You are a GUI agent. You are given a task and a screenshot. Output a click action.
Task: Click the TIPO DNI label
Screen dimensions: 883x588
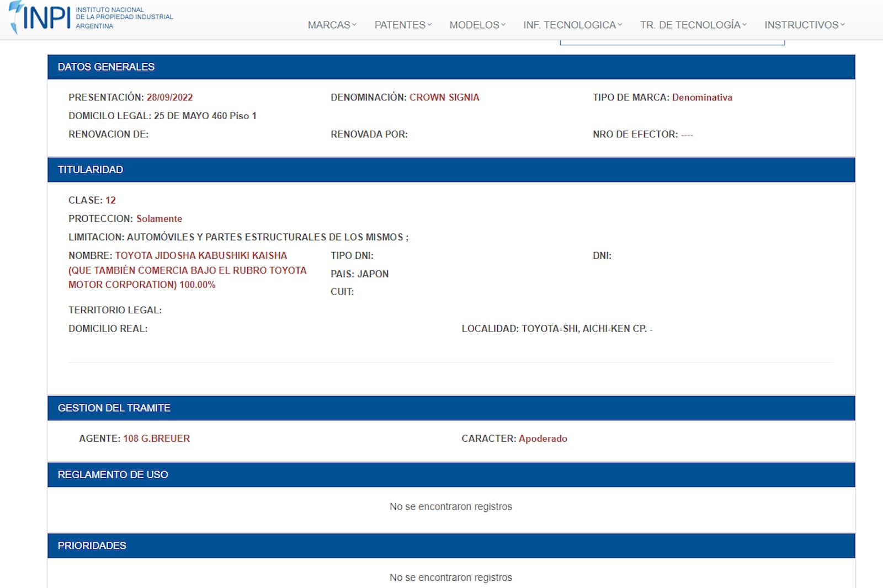coord(352,255)
